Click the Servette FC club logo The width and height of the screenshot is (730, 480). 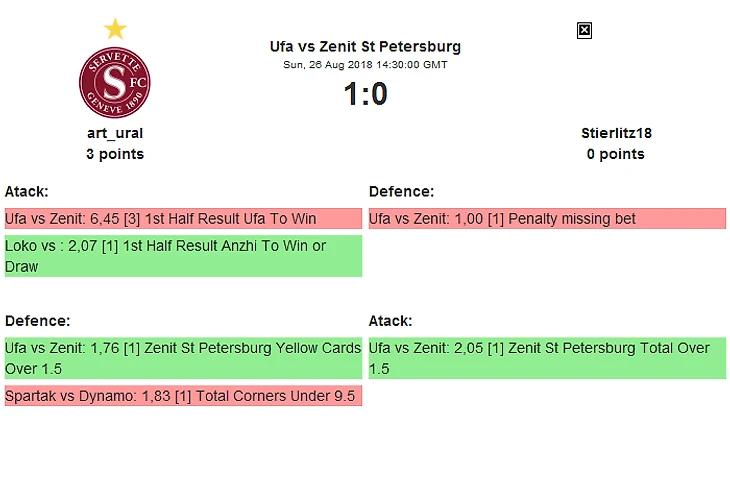tap(115, 82)
